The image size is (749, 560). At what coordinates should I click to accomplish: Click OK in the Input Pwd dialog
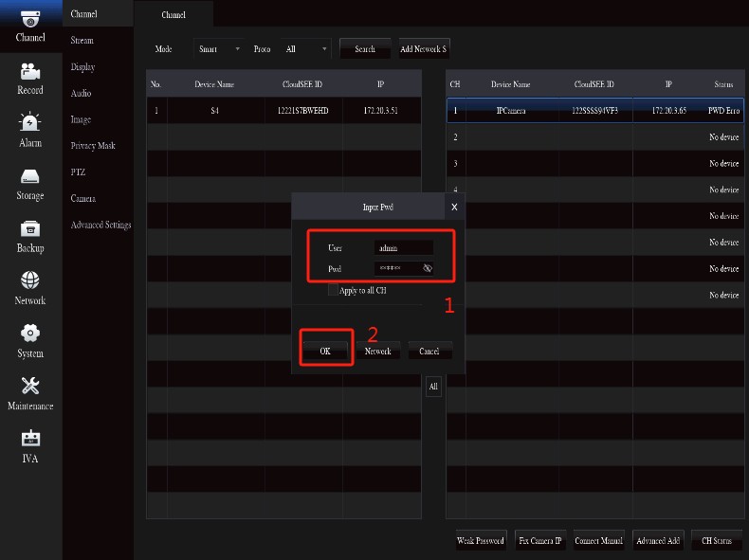pyautogui.click(x=325, y=352)
